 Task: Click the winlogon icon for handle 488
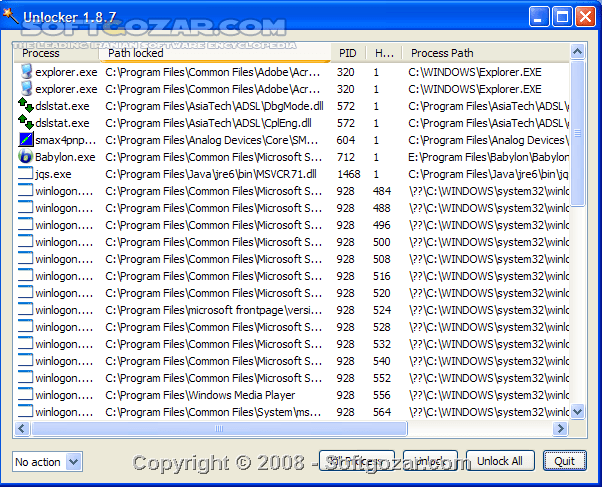26,208
